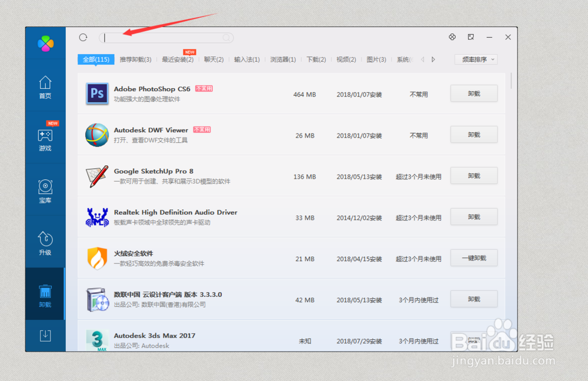Click the Google SketchUp Pro 8 icon
Viewport: 588px width, 381px height.
point(97,176)
